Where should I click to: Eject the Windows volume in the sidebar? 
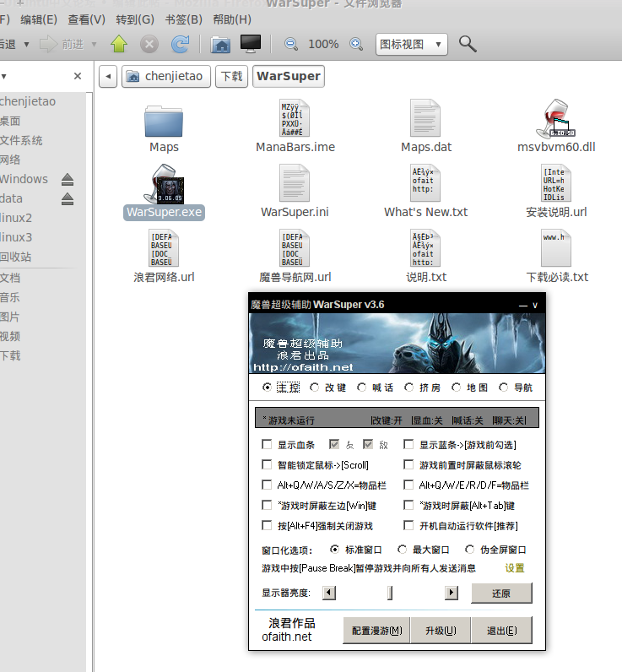[x=68, y=179]
